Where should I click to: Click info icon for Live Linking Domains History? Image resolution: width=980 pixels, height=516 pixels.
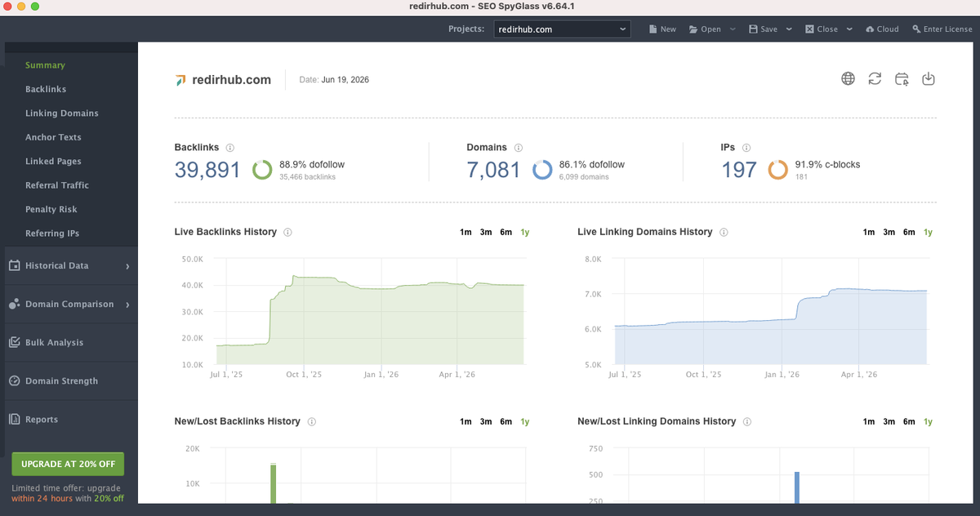[x=724, y=232]
